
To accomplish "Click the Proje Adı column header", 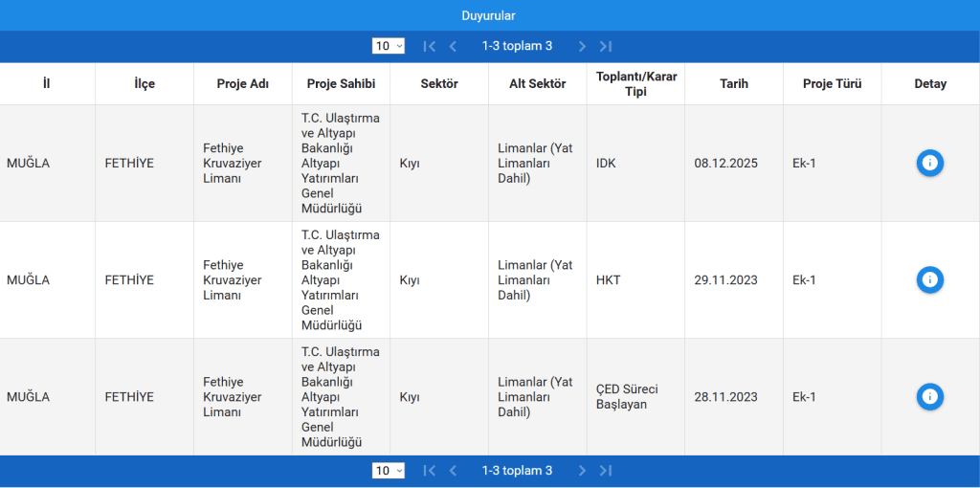I will click(x=242, y=84).
